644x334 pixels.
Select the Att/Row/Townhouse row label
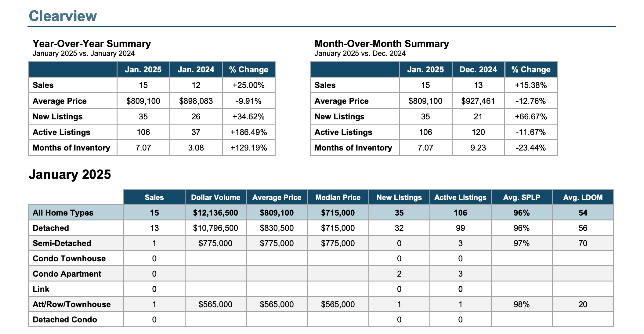click(72, 304)
